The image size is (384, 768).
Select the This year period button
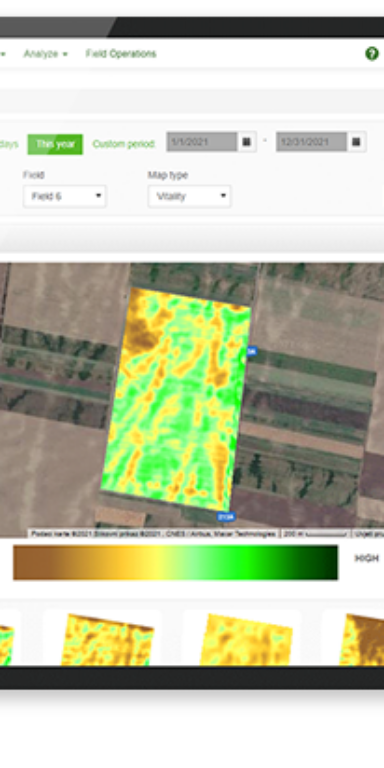55,144
